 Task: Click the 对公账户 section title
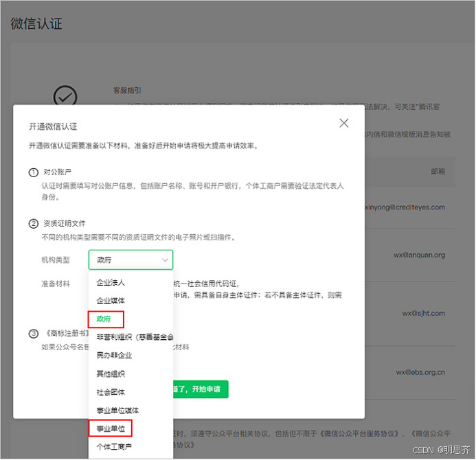(58, 172)
